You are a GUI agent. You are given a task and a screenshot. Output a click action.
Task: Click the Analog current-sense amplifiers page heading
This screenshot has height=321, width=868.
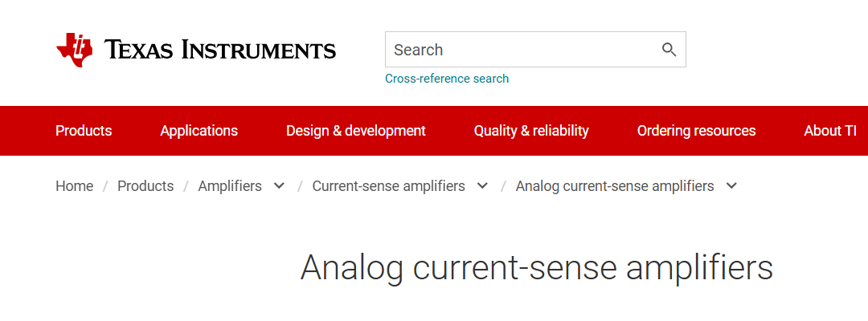(536, 268)
